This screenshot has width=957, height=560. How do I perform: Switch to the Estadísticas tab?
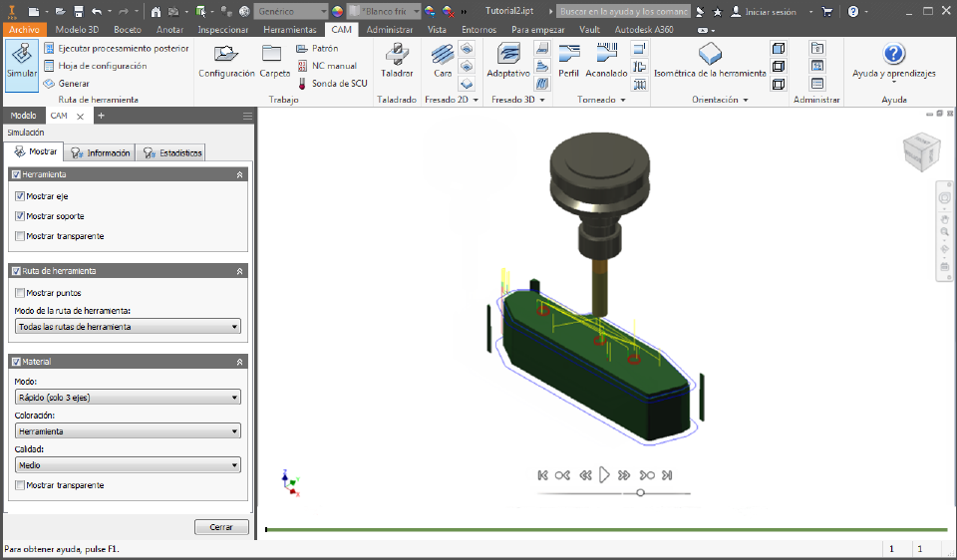tap(172, 152)
